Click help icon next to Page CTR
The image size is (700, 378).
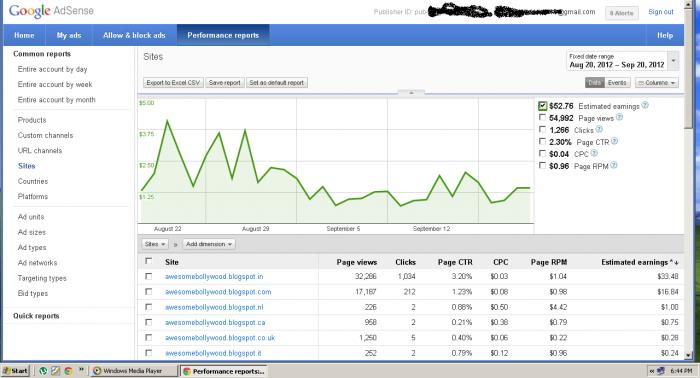(614, 141)
